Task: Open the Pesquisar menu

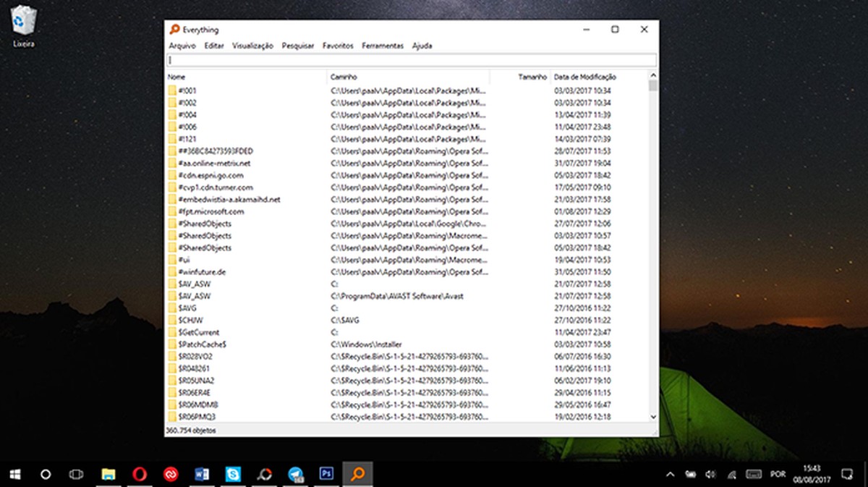Action: [298, 45]
